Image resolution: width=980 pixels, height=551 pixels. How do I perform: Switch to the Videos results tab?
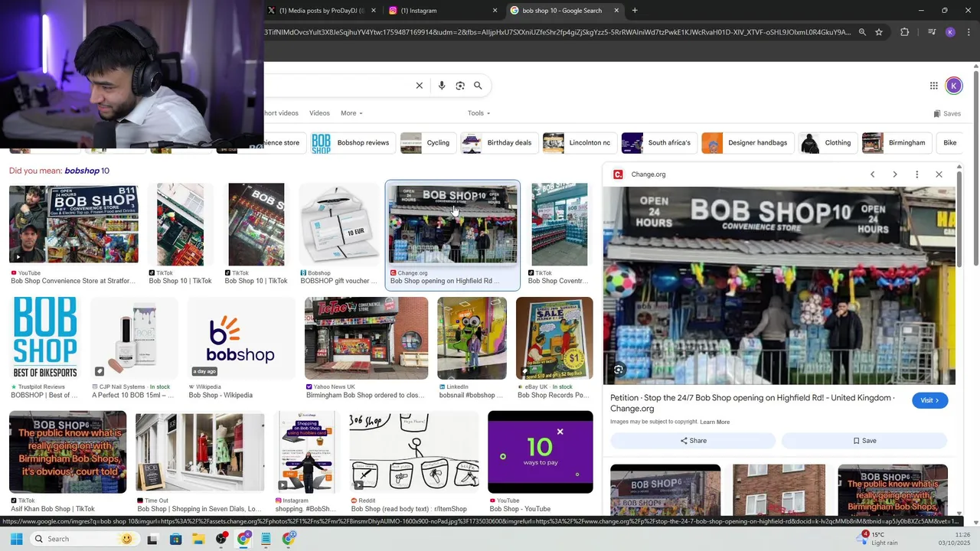coord(319,113)
